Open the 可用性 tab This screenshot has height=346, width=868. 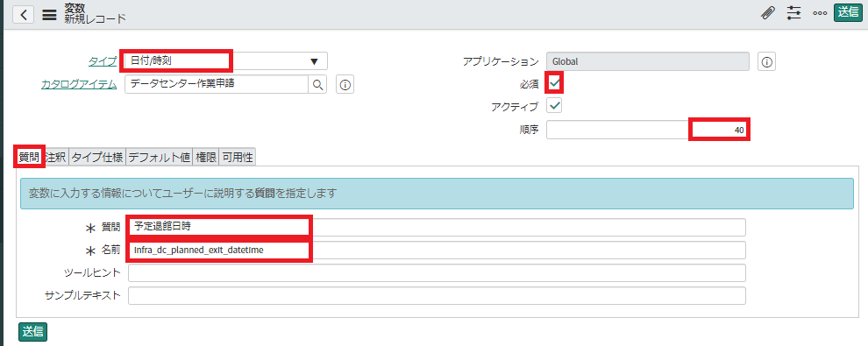(x=237, y=157)
